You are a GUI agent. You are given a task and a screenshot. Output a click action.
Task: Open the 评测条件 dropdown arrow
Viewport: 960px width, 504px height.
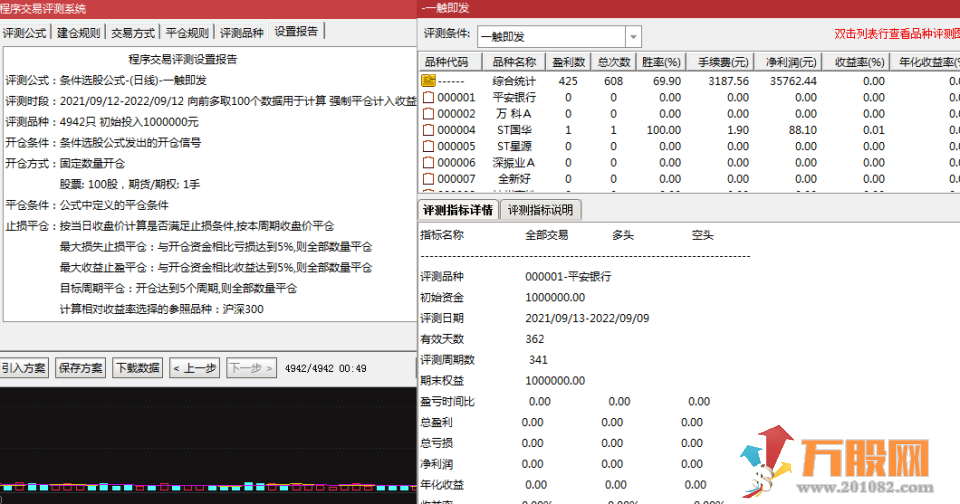pyautogui.click(x=633, y=36)
